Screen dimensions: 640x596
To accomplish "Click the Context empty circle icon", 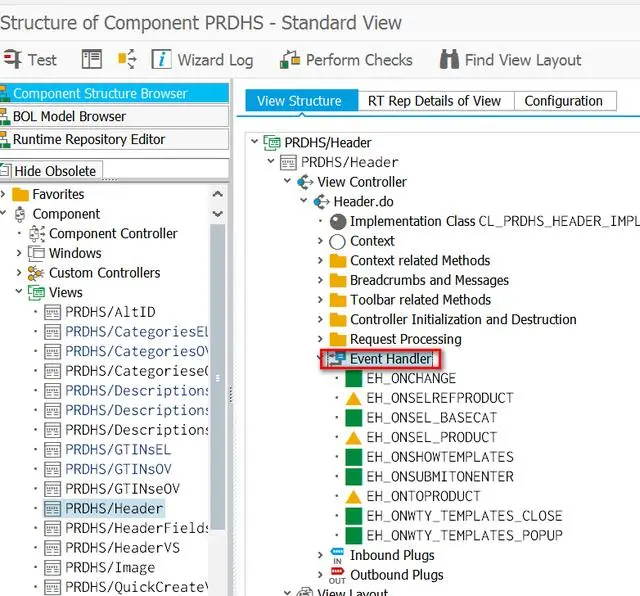I will click(x=338, y=241).
